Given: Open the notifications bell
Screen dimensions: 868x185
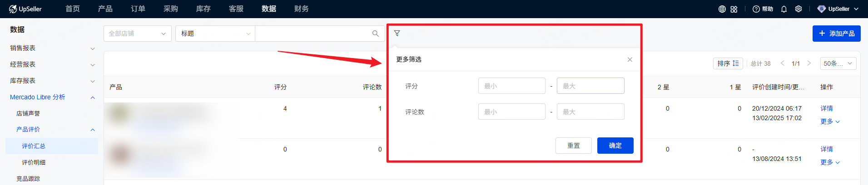Looking at the screenshot, I should click(784, 9).
